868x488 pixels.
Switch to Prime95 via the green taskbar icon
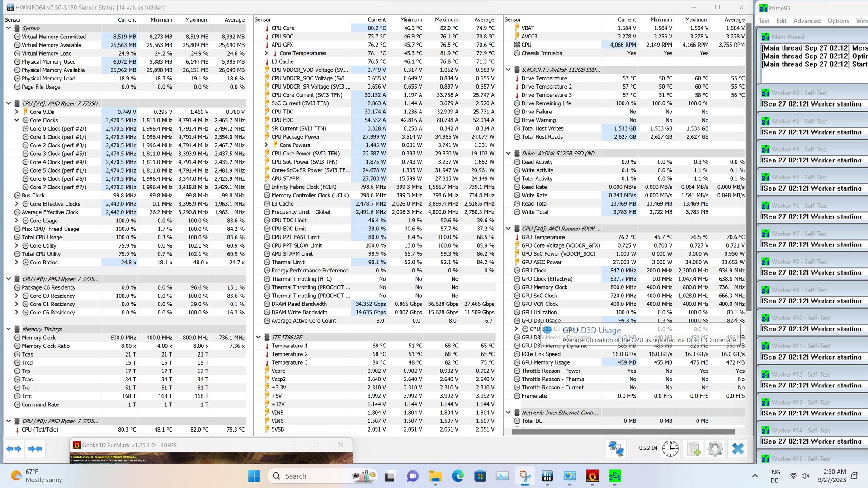tap(615, 476)
